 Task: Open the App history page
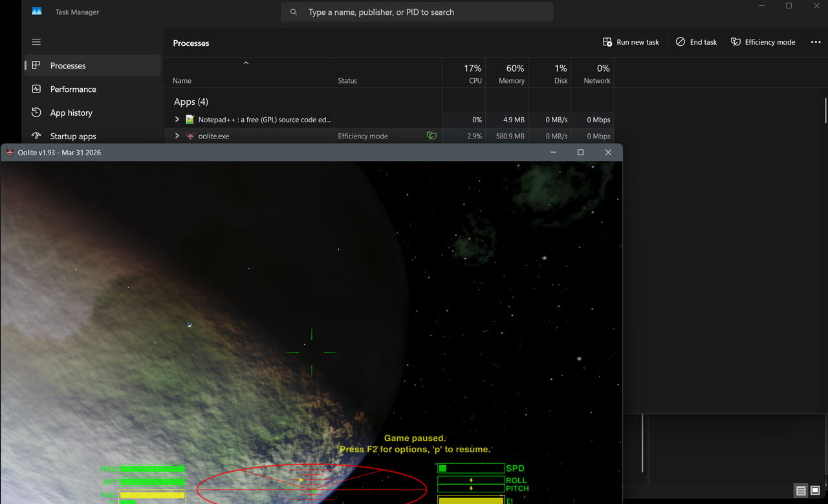(x=93, y=113)
